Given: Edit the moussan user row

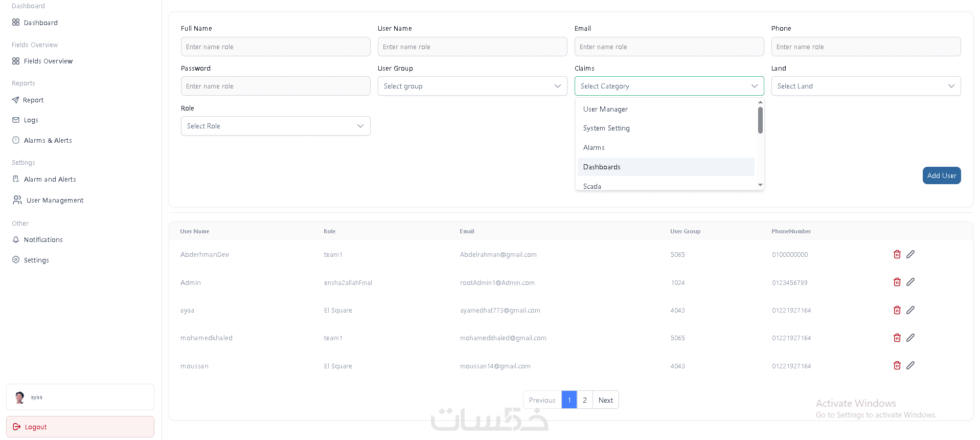Looking at the screenshot, I should 910,365.
